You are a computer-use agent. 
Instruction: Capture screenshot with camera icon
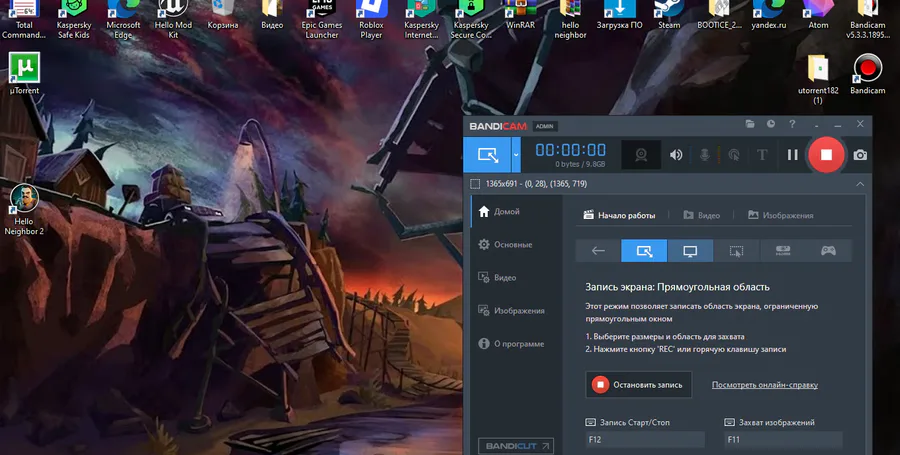click(x=860, y=155)
